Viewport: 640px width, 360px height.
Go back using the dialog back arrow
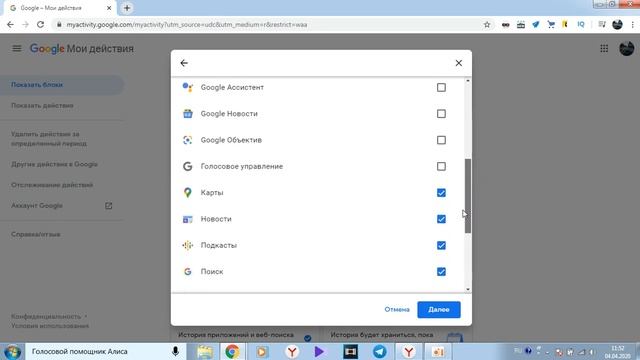point(184,63)
